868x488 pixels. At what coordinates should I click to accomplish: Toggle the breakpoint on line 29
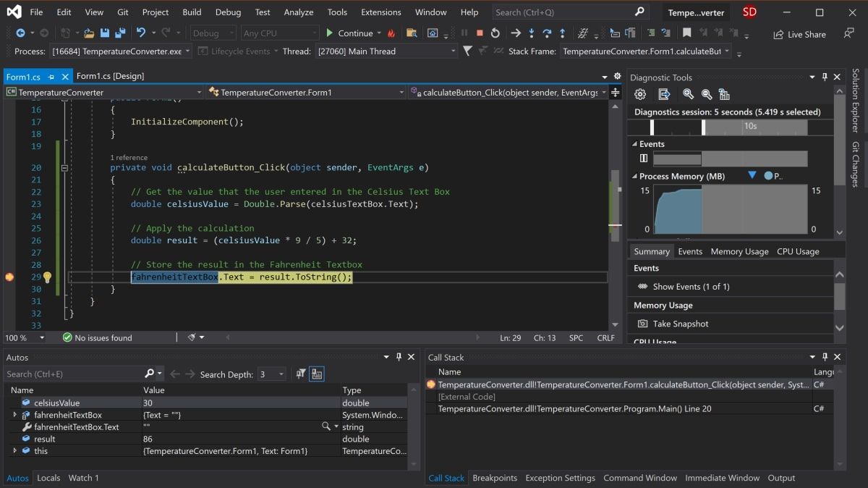click(x=9, y=277)
